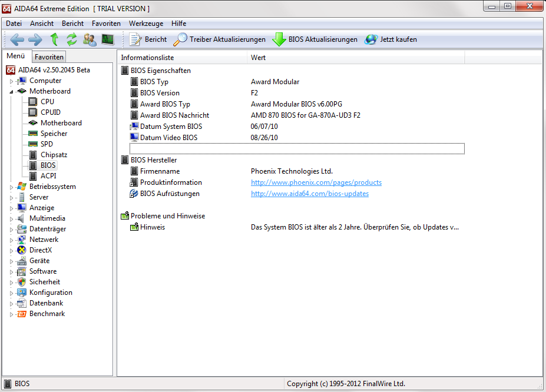Expand the Anzeige tree node
This screenshot has width=546, height=392.
11,208
